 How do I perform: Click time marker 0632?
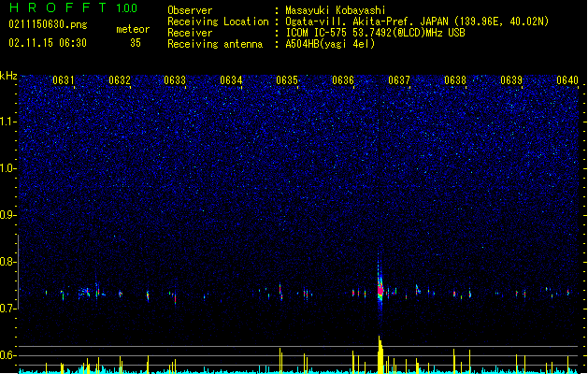pos(120,80)
